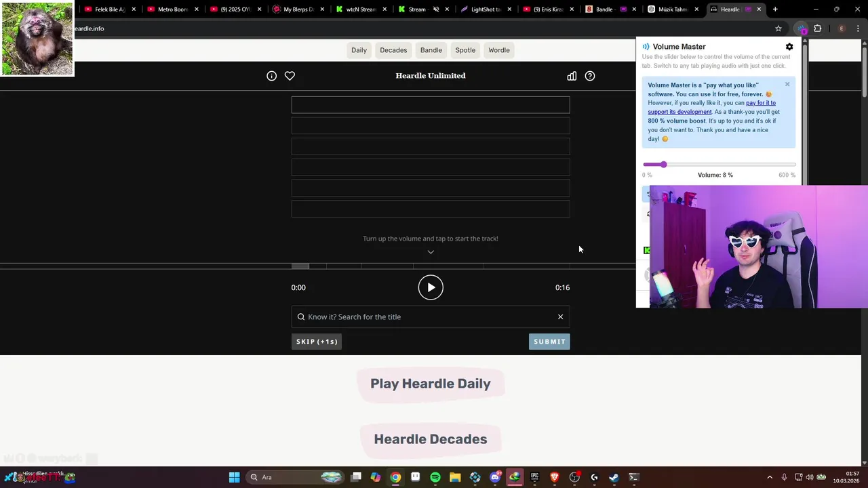Switch to the LightShot browser tab
This screenshot has height=488, width=868.
pos(486,9)
